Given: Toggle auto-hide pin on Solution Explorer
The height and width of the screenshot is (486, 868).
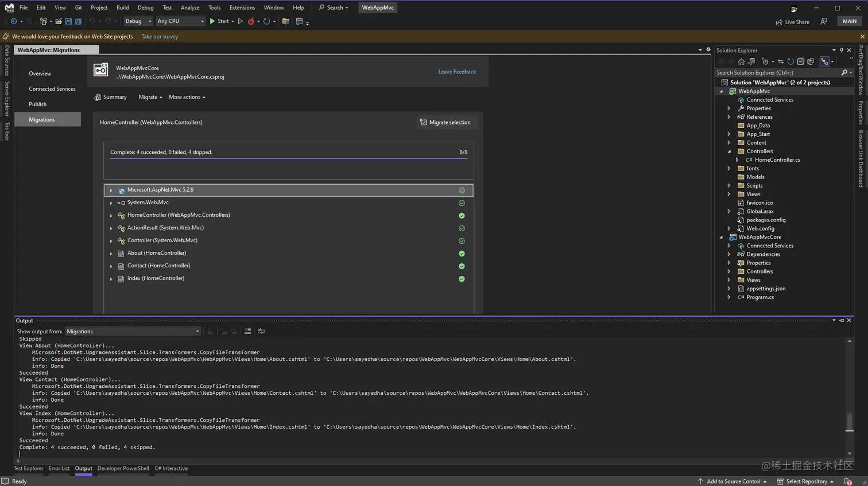Looking at the screenshot, I should (842, 50).
